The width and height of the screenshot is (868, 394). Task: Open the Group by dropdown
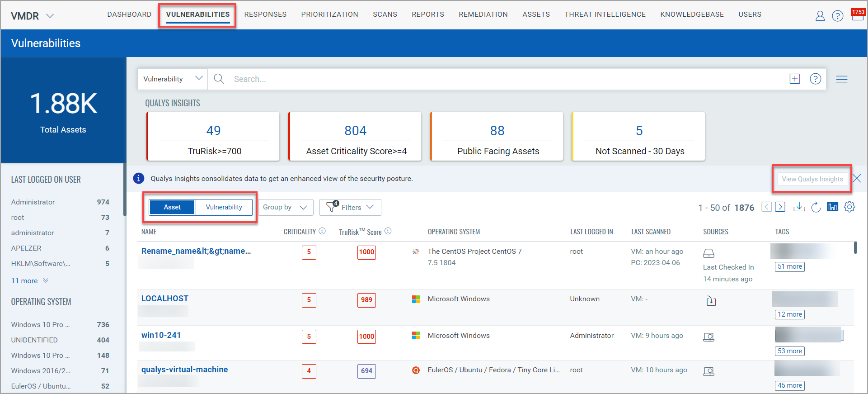click(x=286, y=207)
